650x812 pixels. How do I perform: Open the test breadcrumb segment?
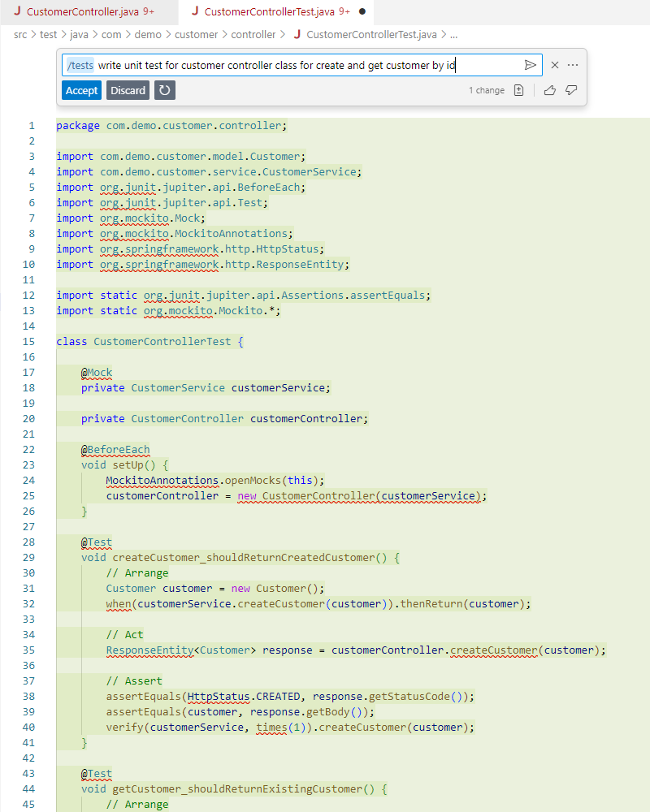[48, 35]
